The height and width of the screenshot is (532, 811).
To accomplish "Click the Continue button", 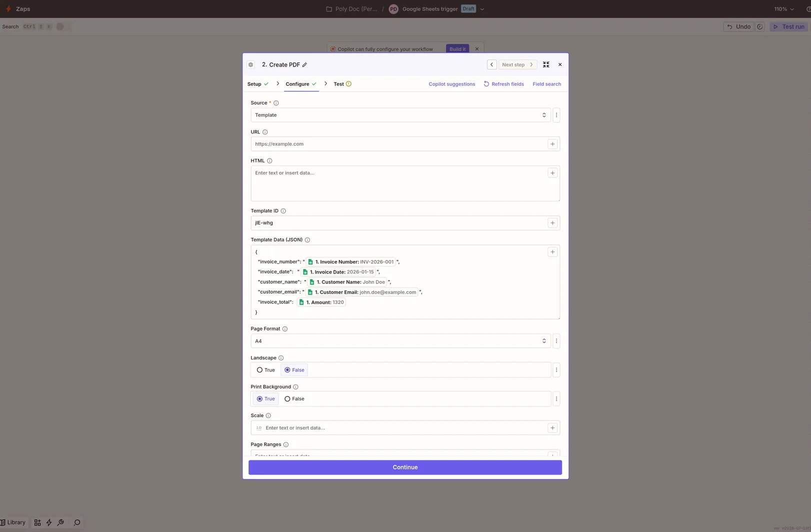I will click(x=405, y=467).
